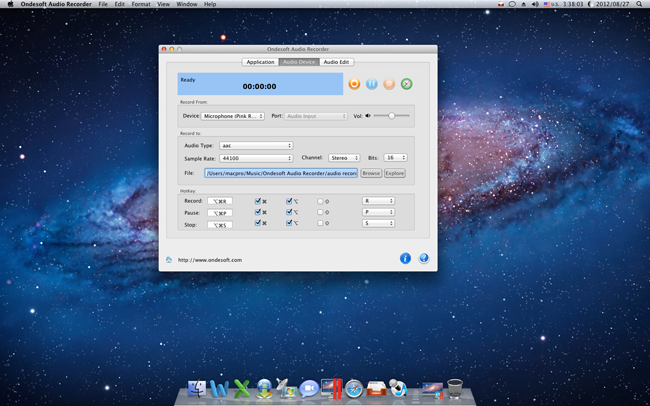This screenshot has width=650, height=406.
Task: Open the Trash in the dock
Action: tap(455, 389)
